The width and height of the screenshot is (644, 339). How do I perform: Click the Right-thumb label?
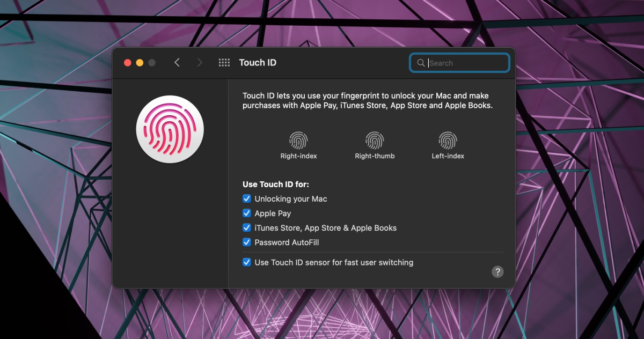[375, 156]
